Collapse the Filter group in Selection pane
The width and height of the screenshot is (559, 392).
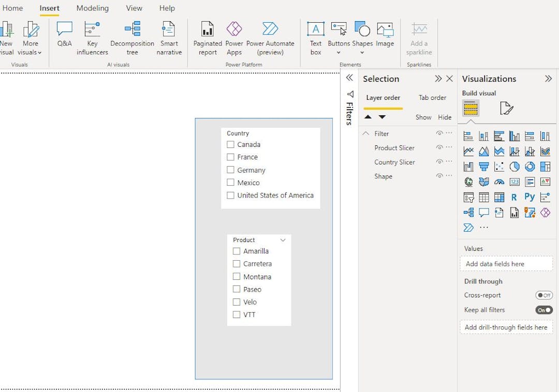(366, 133)
